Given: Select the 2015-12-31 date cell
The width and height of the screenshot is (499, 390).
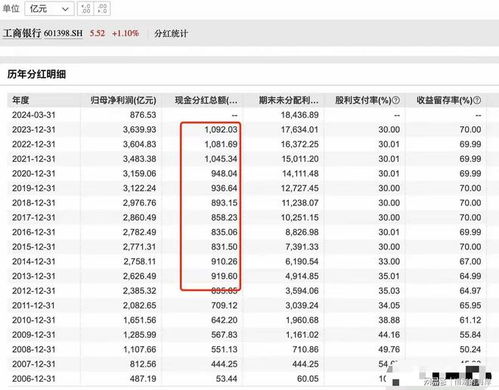Looking at the screenshot, I should tap(34, 247).
